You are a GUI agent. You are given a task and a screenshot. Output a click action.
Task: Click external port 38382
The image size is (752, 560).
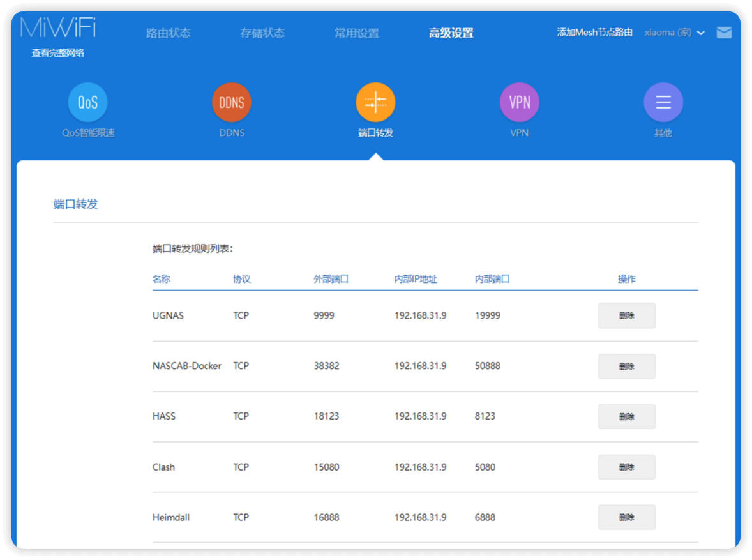click(x=326, y=366)
